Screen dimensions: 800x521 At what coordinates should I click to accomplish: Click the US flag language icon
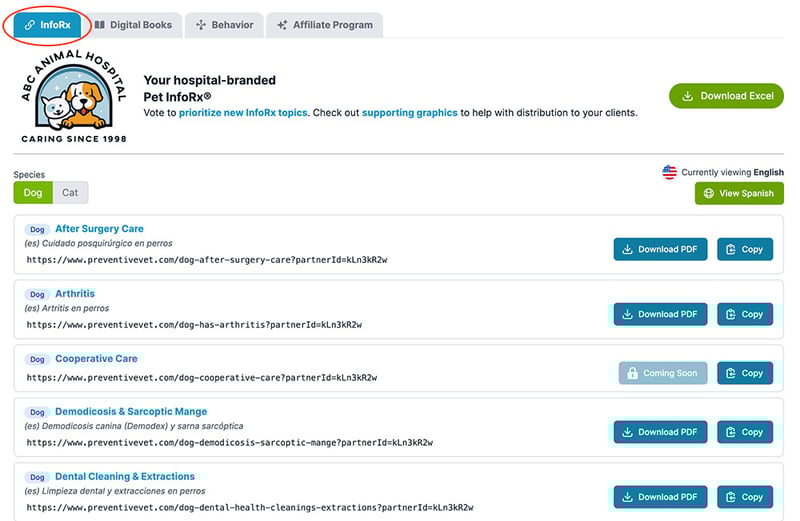(x=669, y=172)
